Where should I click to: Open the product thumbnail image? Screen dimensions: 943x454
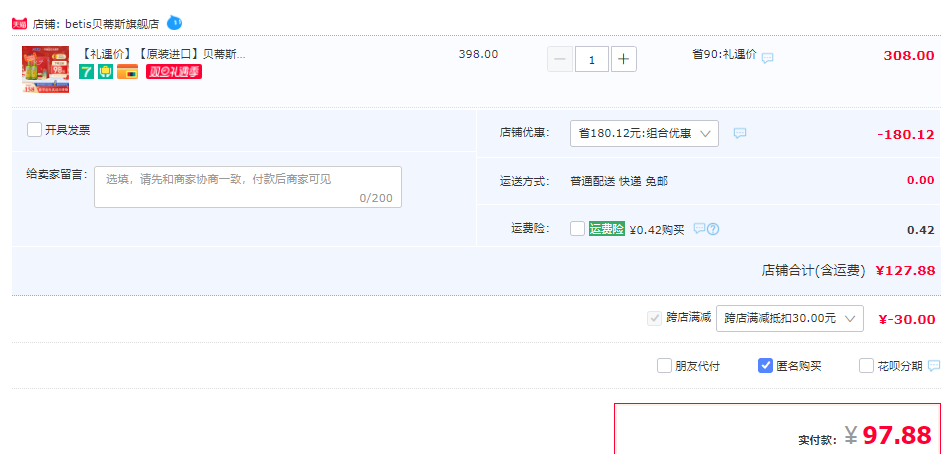[x=46, y=69]
